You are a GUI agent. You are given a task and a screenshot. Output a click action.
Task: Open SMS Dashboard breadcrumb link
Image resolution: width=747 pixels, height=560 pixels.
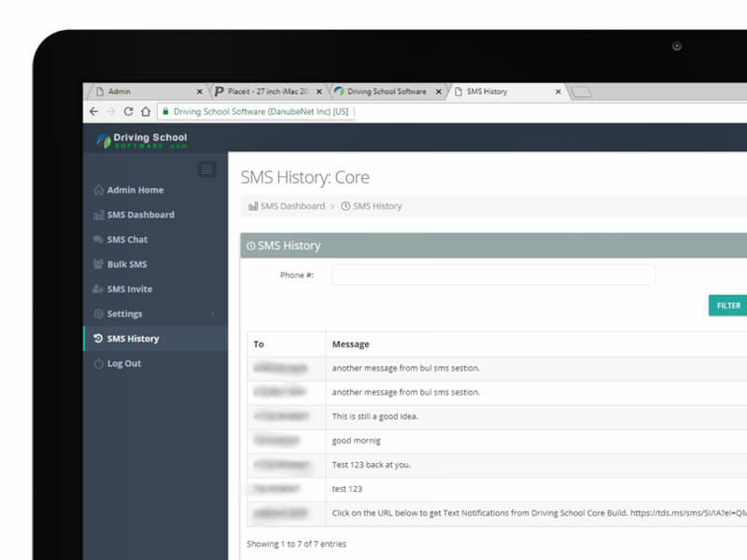(292, 206)
